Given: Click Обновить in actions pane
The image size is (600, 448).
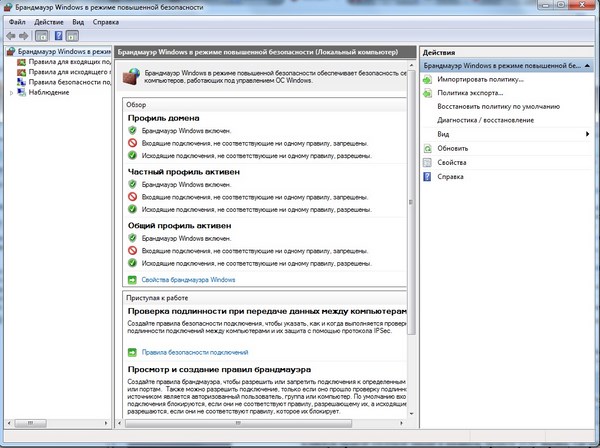Looking at the screenshot, I should 453,148.
